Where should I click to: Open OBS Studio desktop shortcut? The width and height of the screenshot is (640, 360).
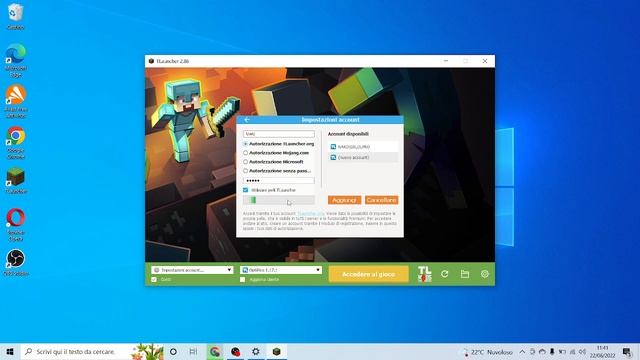pos(16,263)
